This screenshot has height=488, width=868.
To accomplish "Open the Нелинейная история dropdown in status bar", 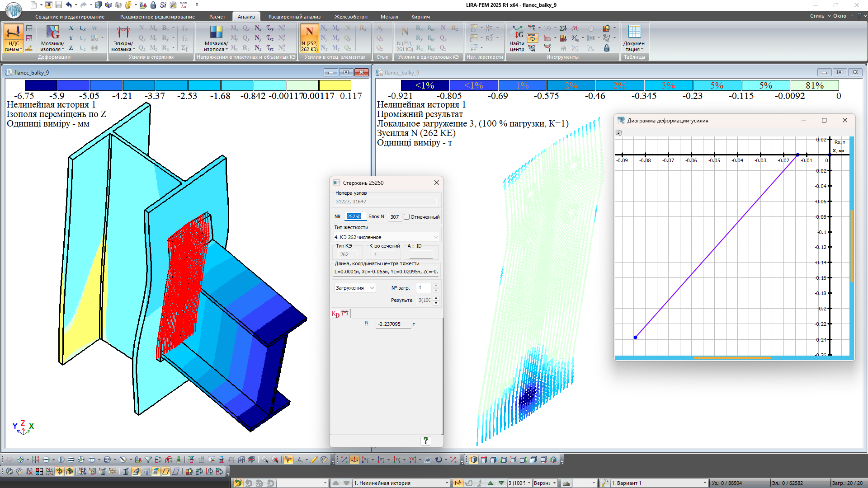I will pos(446,483).
